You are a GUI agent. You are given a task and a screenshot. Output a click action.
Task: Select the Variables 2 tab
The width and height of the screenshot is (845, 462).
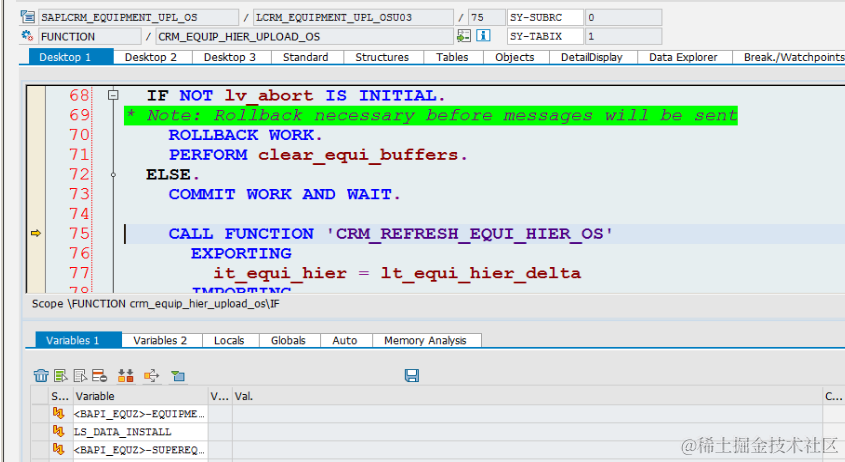(x=160, y=341)
